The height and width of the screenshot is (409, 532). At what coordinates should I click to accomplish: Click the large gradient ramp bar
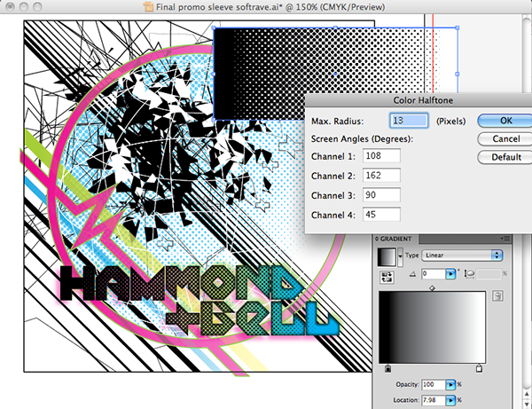click(x=432, y=327)
